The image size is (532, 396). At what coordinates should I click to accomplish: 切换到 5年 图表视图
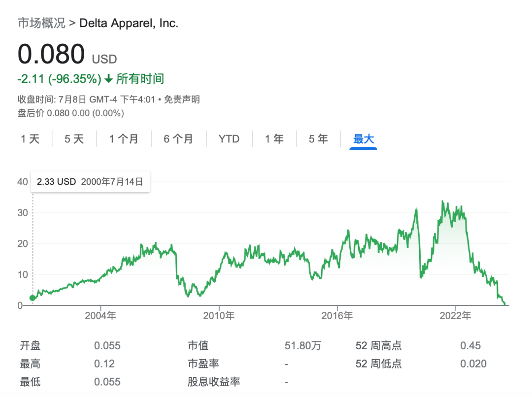tap(318, 139)
